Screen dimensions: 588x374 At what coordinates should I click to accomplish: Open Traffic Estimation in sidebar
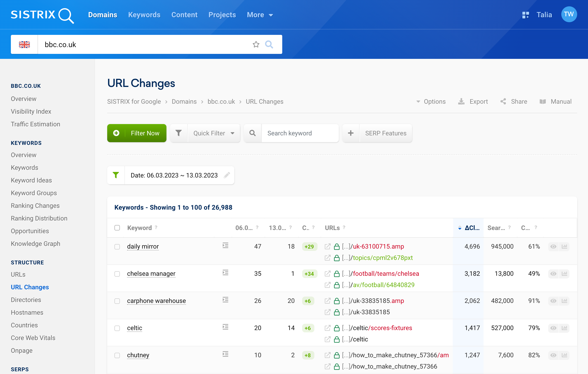(36, 124)
